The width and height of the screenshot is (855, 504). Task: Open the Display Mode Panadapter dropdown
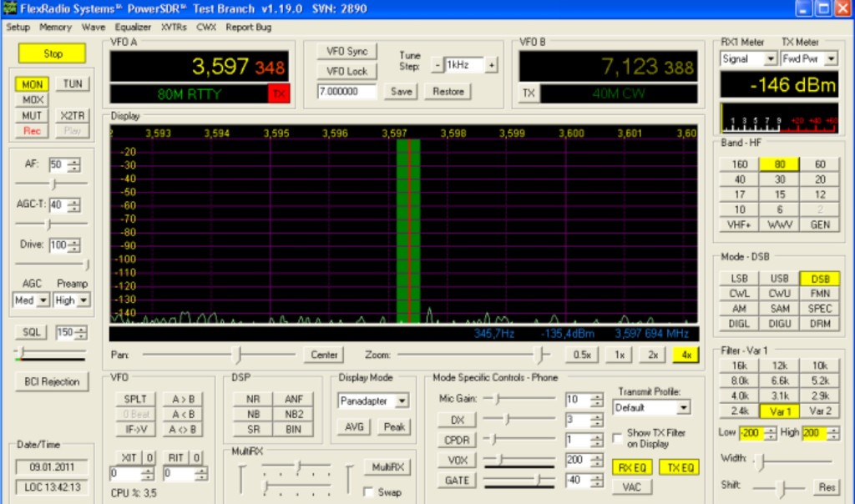[x=402, y=401]
